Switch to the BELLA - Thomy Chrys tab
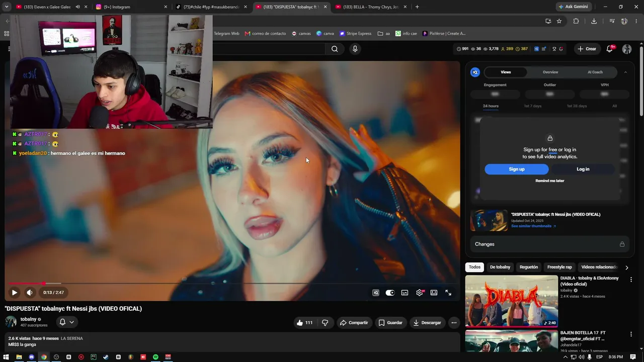This screenshot has width=644, height=362. pos(371,7)
